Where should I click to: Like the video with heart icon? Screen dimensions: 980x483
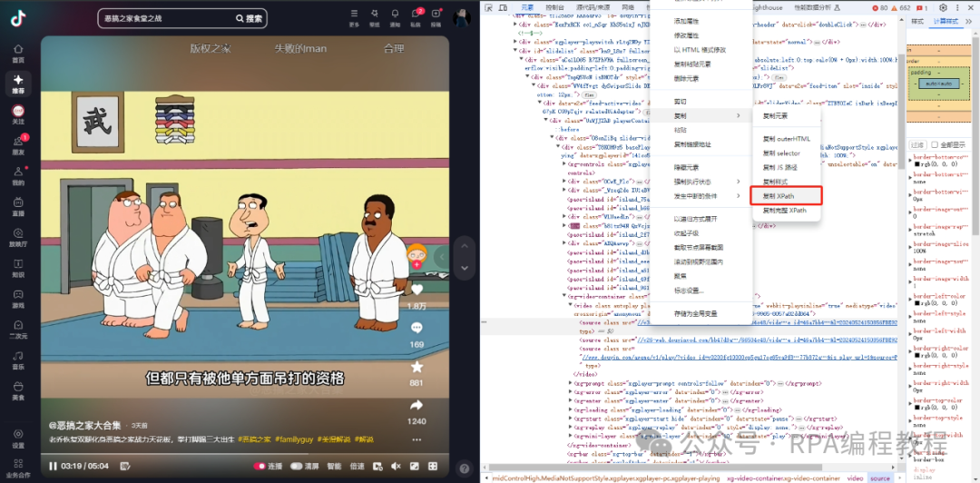coord(416,290)
